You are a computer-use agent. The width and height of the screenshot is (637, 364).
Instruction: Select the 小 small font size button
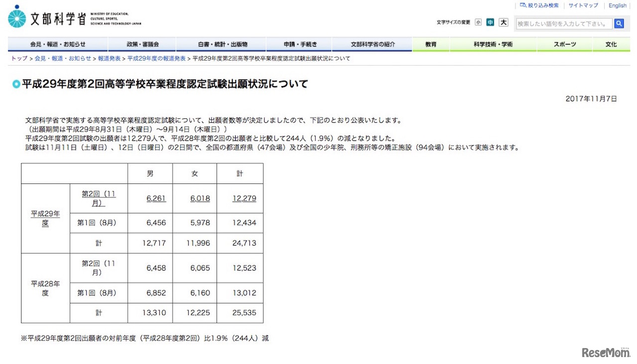478,22
